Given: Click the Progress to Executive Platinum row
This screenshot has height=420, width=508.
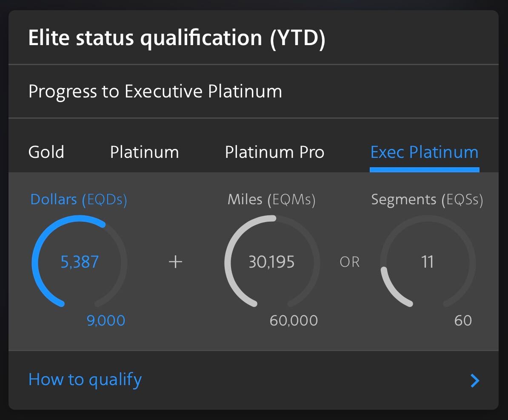Looking at the screenshot, I should click(x=155, y=91).
